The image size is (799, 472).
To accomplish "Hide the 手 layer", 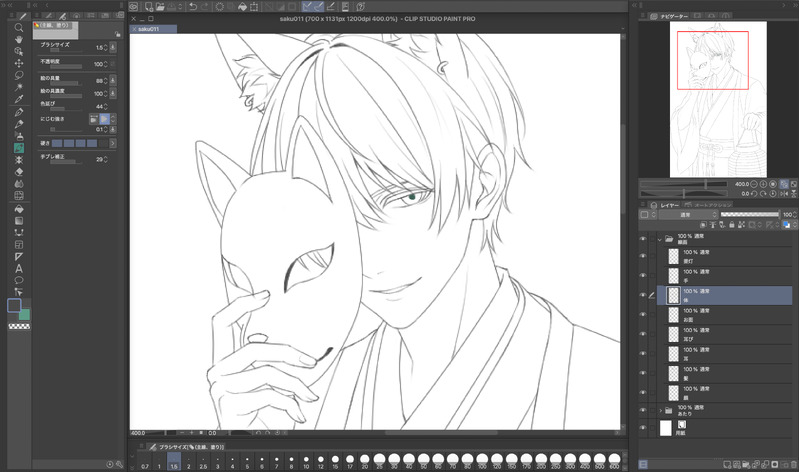I will (643, 276).
